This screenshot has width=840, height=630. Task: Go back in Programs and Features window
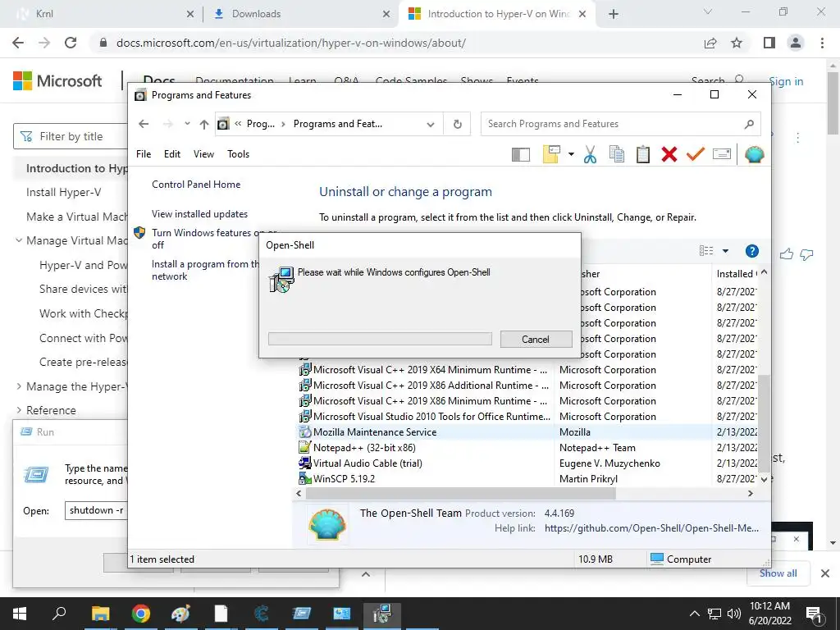point(144,124)
